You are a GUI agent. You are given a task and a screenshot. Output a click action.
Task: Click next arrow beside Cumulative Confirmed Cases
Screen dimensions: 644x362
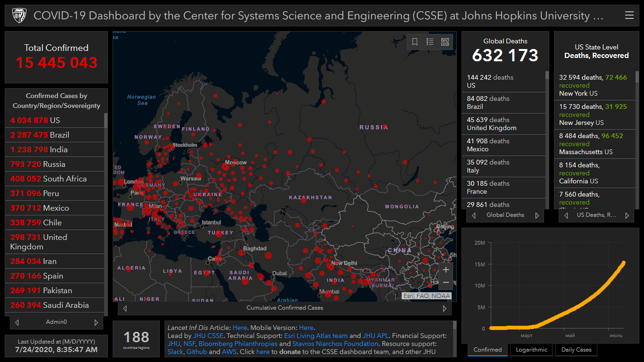tap(444, 308)
